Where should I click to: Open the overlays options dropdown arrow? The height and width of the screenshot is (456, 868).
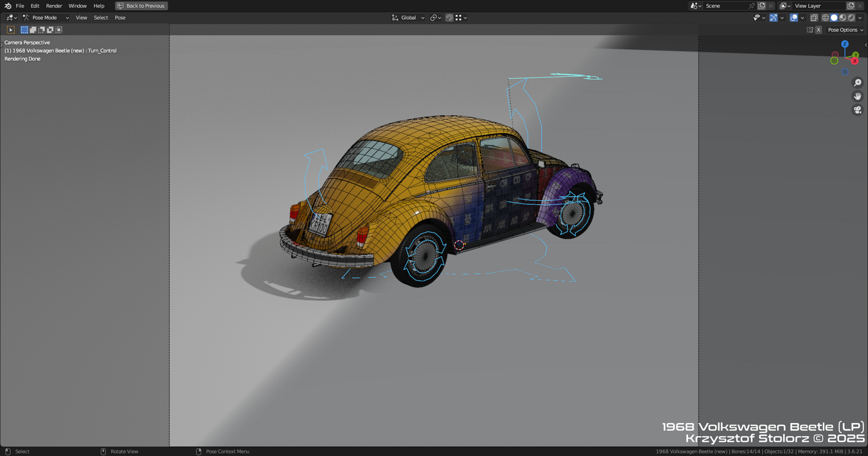[x=802, y=18]
